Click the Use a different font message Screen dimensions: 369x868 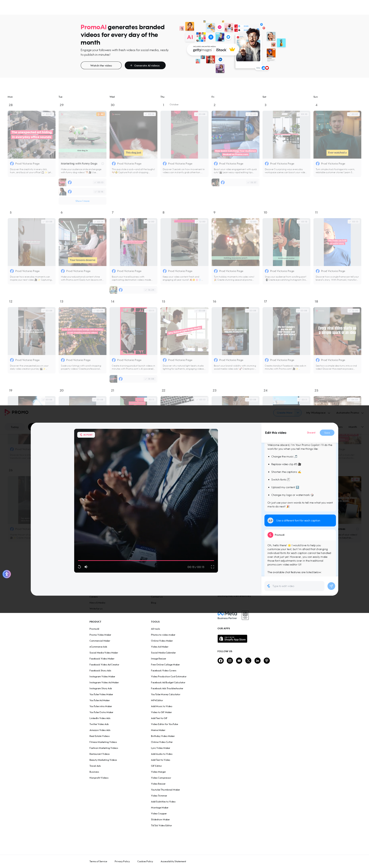300,521
